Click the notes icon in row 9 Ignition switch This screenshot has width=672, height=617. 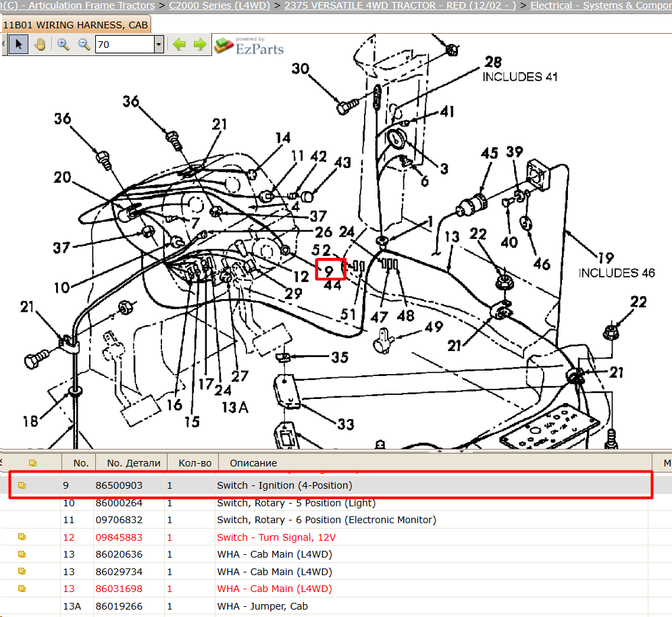[x=22, y=485]
